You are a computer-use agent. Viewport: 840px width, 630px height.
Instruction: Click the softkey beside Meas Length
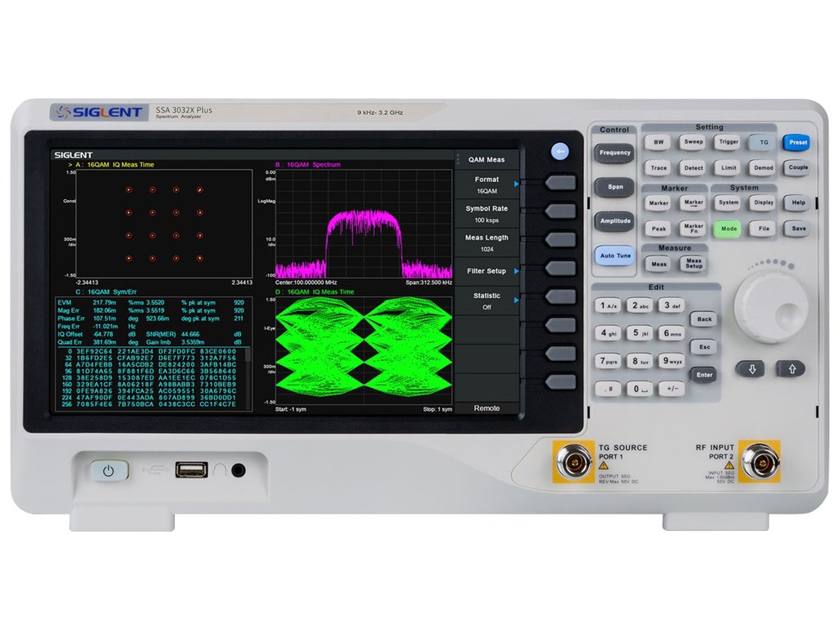[x=560, y=240]
